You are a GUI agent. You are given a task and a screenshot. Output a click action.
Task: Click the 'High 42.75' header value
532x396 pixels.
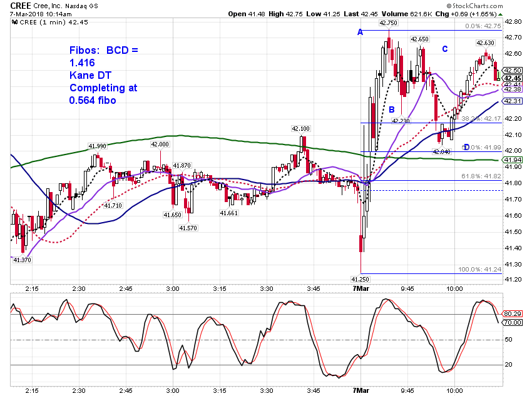[x=285, y=14]
